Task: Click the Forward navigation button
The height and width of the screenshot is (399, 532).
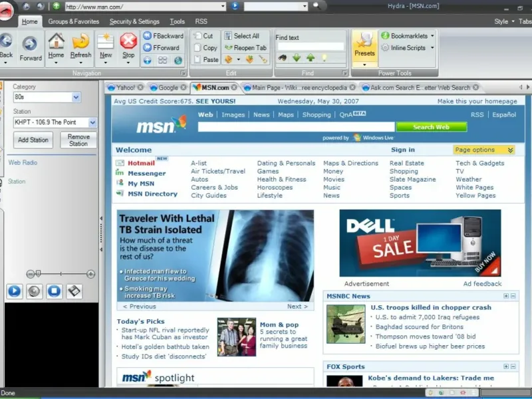Action: 30,48
